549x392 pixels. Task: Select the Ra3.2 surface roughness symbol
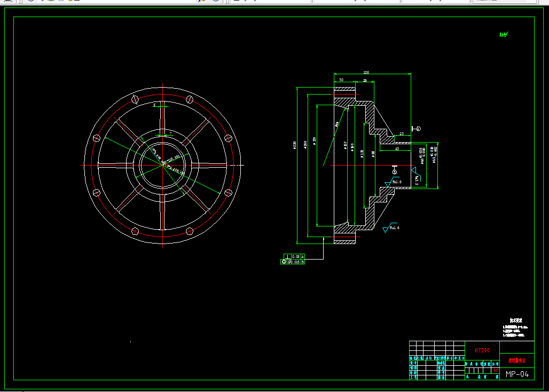[x=415, y=176]
